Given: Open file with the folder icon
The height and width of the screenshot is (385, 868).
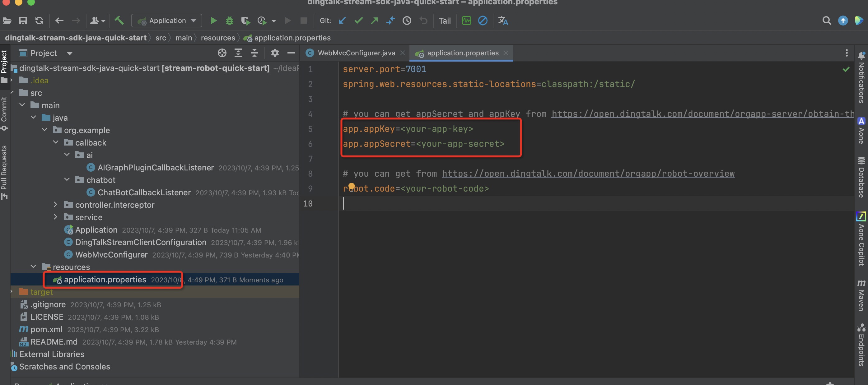Looking at the screenshot, I should [7, 21].
